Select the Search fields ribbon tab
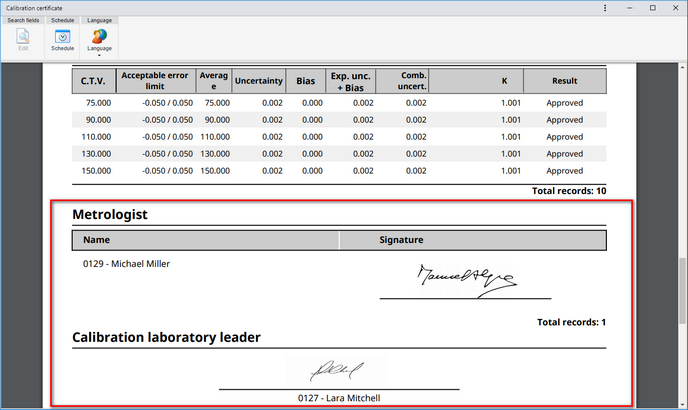The height and width of the screenshot is (410, 688). [23, 20]
